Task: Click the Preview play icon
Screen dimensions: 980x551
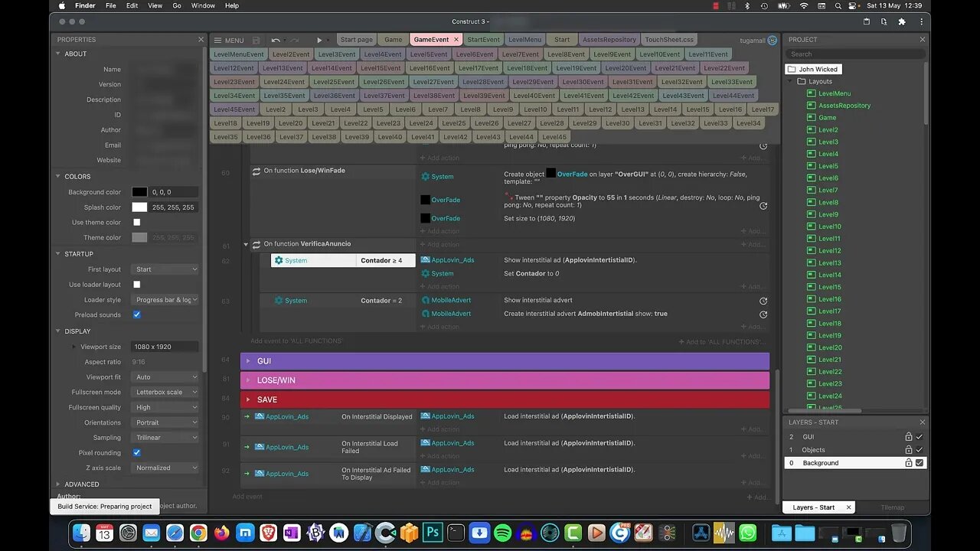Action: coord(319,41)
